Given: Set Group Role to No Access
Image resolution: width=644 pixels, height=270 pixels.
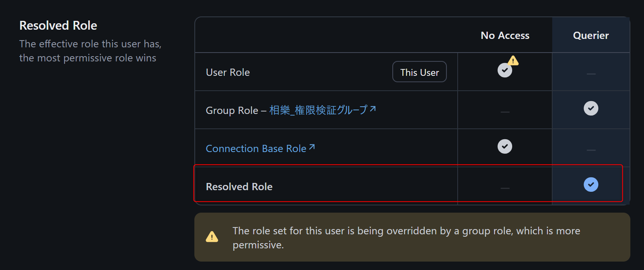Looking at the screenshot, I should (x=505, y=112).
